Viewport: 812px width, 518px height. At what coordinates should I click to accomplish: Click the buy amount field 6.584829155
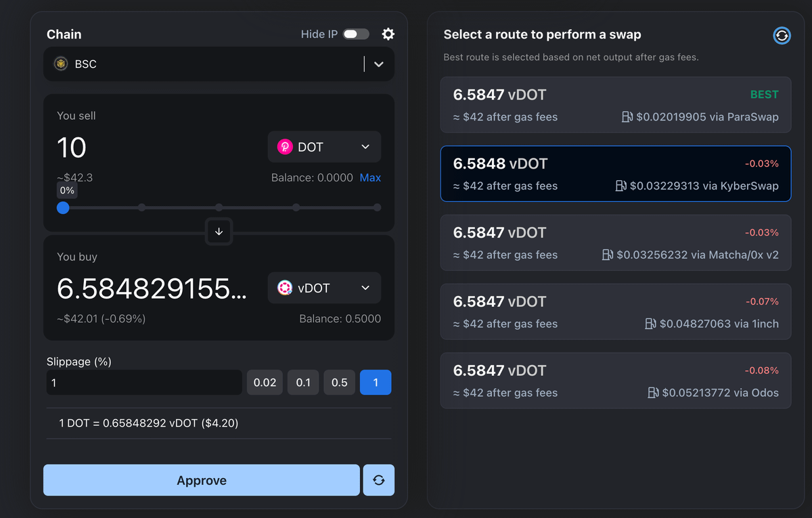pyautogui.click(x=152, y=289)
